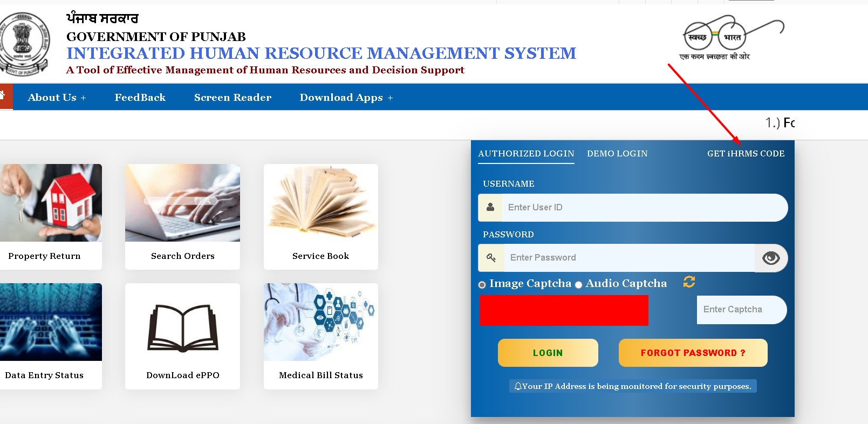This screenshot has width=868, height=424.
Task: Focus the Enter Password field
Action: pyautogui.click(x=629, y=258)
